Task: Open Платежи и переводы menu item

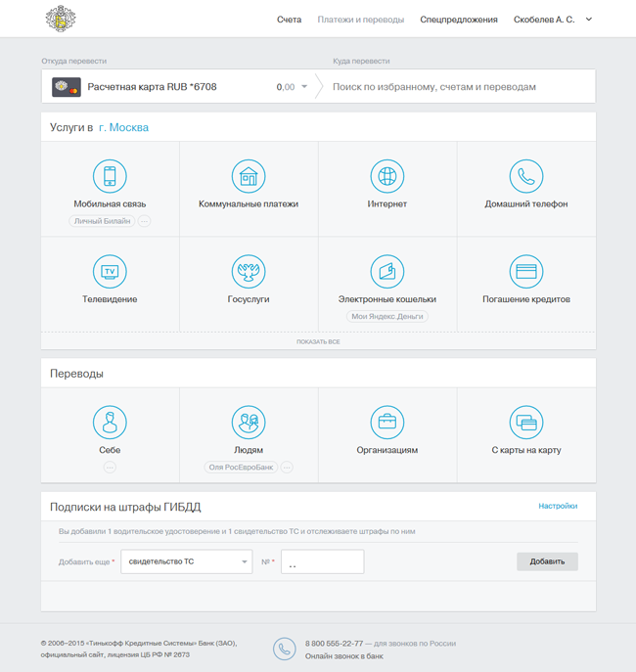Action: tap(360, 20)
